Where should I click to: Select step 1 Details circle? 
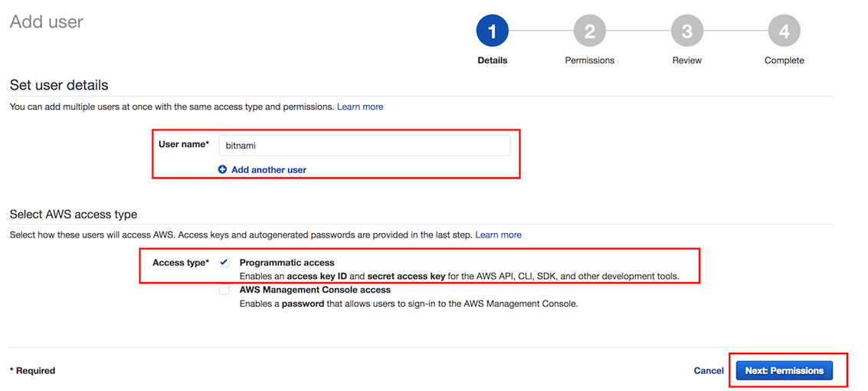492,31
